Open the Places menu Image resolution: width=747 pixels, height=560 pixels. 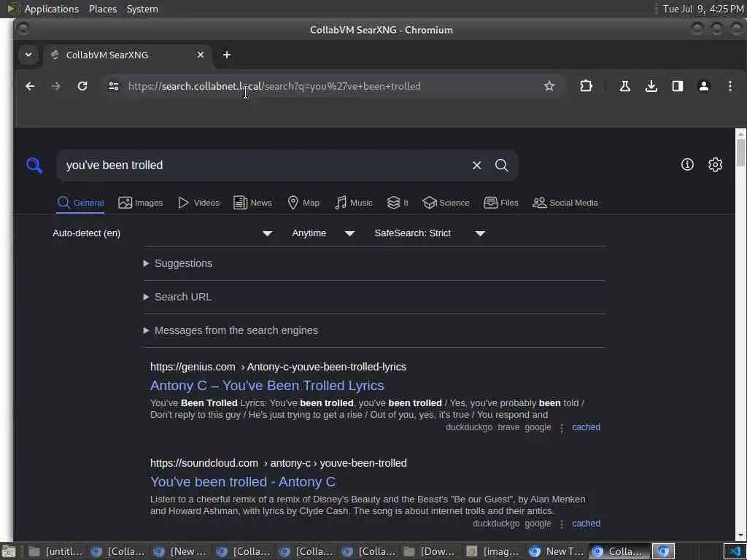(x=103, y=9)
